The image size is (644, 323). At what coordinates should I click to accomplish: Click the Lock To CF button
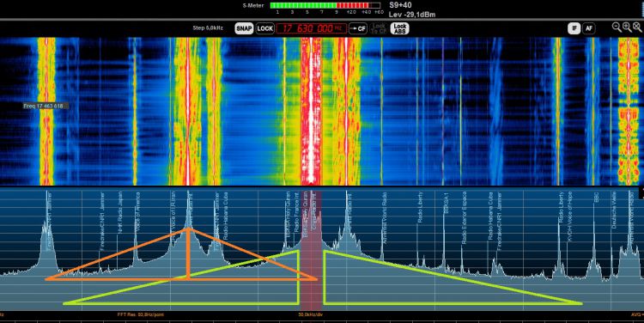coord(379,28)
